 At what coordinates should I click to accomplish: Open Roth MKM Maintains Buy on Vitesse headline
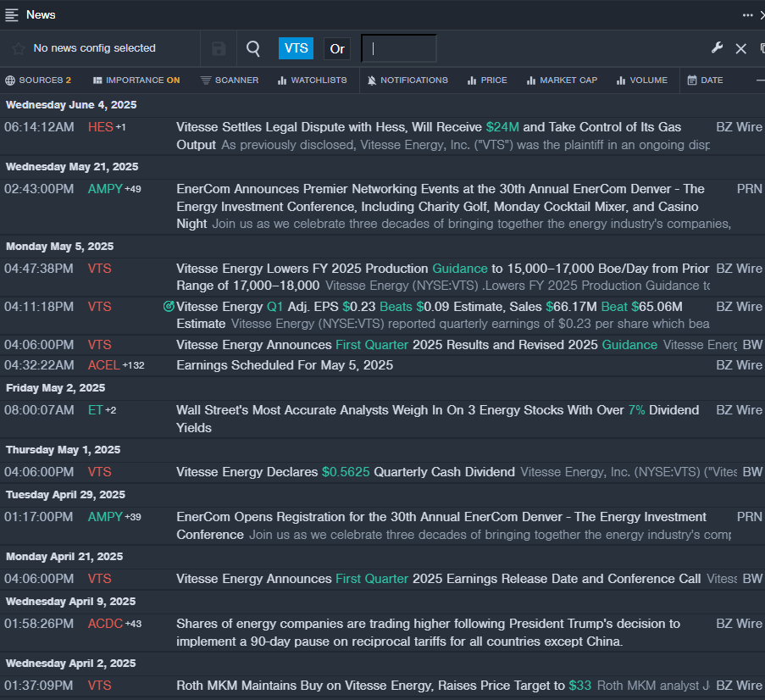point(384,686)
